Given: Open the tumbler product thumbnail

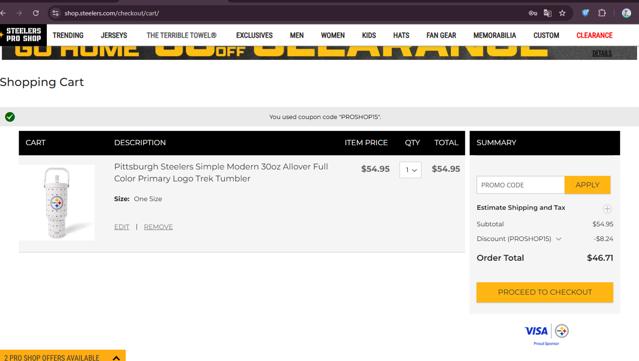Looking at the screenshot, I should pyautogui.click(x=57, y=203).
